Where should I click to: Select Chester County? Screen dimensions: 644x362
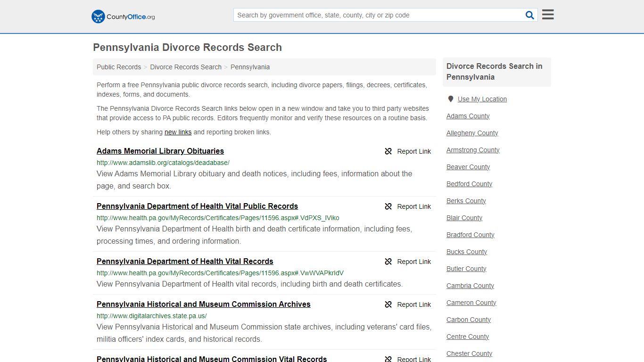coord(469,354)
